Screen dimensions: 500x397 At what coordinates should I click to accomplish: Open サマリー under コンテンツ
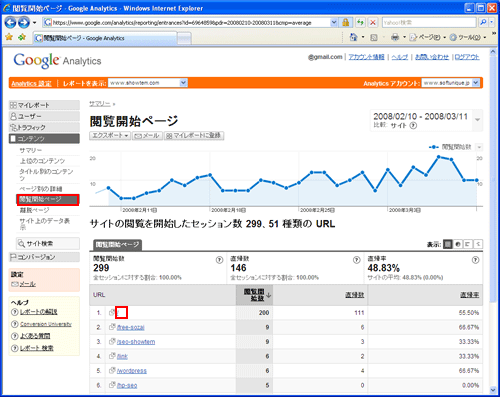coord(31,150)
